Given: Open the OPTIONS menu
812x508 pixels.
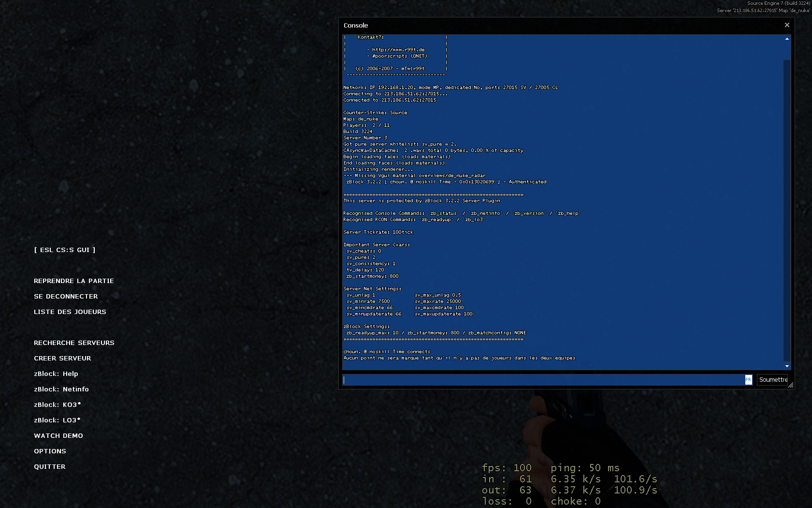Looking at the screenshot, I should 50,451.
